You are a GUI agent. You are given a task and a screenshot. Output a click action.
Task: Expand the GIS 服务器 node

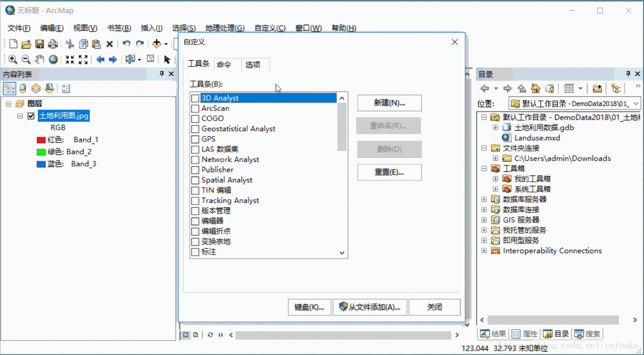click(484, 220)
